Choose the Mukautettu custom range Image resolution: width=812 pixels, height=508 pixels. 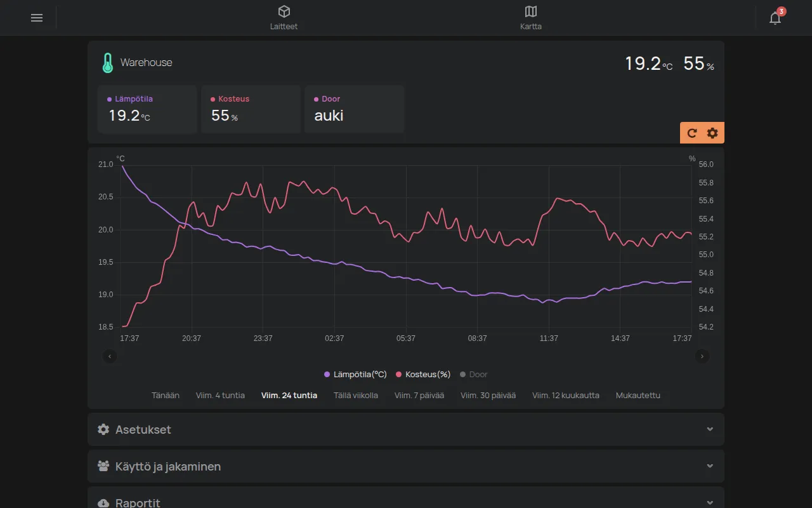[x=638, y=395]
